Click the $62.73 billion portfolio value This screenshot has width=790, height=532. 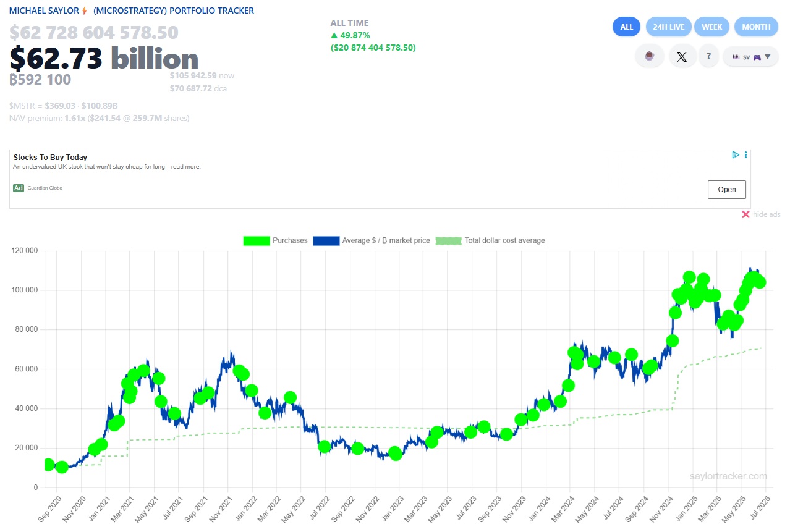pos(104,59)
